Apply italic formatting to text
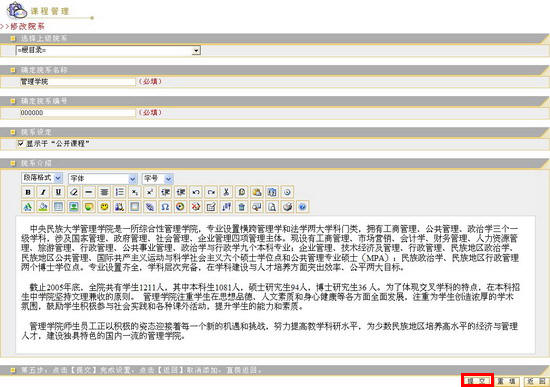 click(x=43, y=192)
